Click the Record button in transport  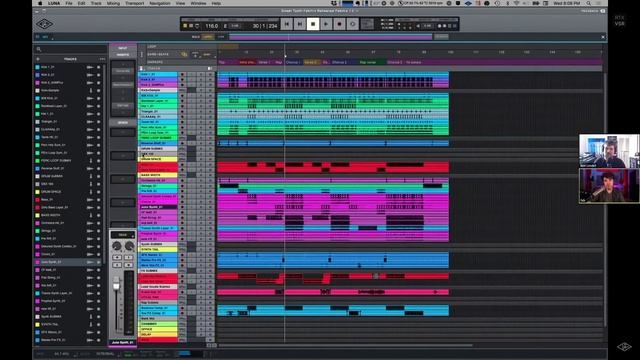click(339, 24)
